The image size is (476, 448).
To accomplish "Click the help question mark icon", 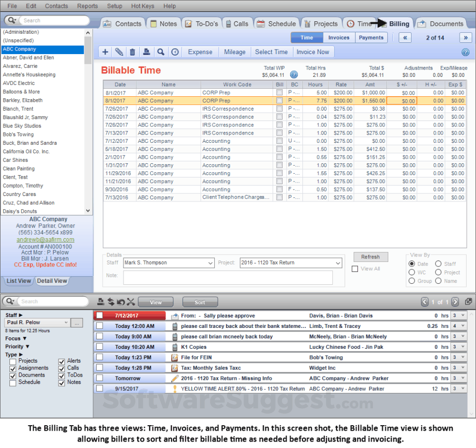I will tap(465, 52).
